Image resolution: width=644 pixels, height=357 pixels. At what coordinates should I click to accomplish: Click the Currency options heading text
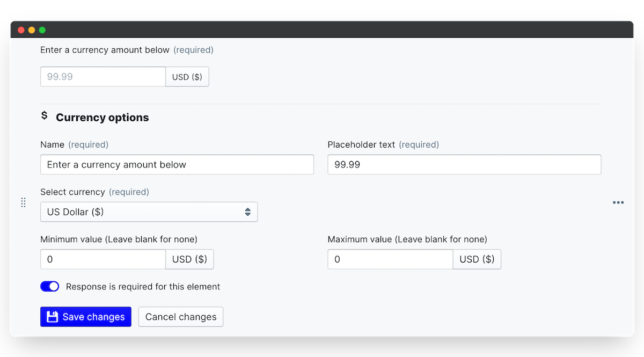click(x=103, y=118)
